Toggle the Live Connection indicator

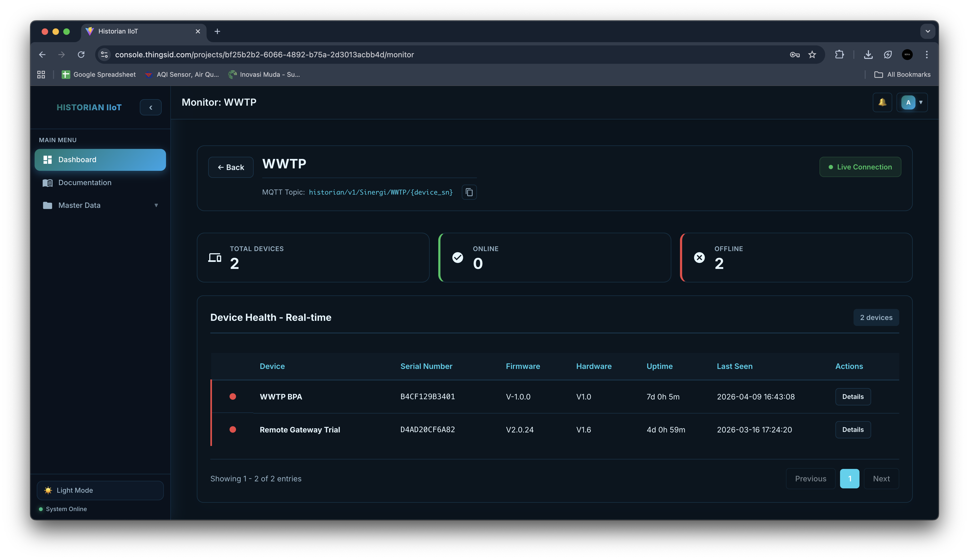860,167
